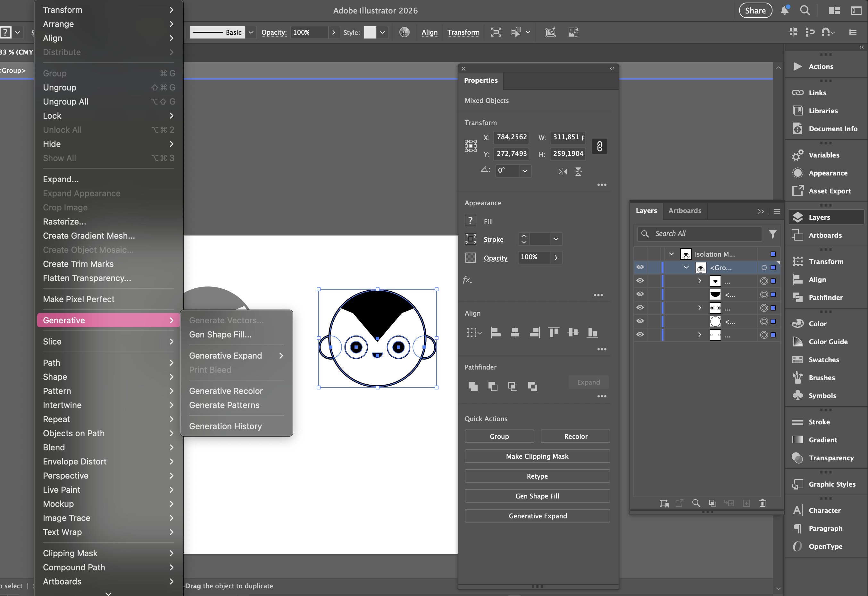The height and width of the screenshot is (596, 868).
Task: Open the rotation angle dropdown in Transform
Action: [525, 171]
